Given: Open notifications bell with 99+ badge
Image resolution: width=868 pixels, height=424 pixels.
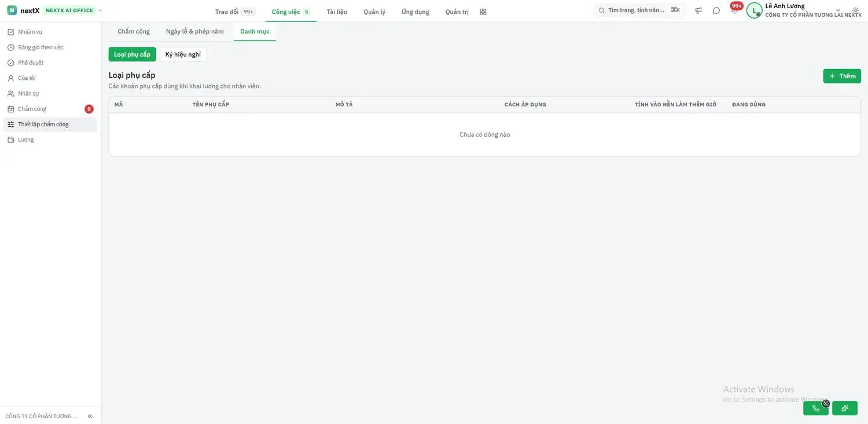Looking at the screenshot, I should [x=734, y=10].
